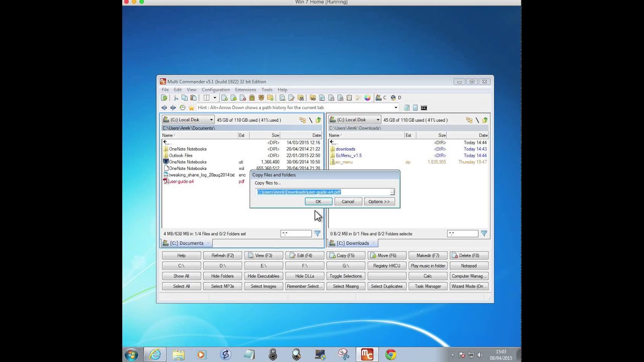Viewport: 644px width, 362px height.
Task: Click the Move (F6) button
Action: point(387,255)
